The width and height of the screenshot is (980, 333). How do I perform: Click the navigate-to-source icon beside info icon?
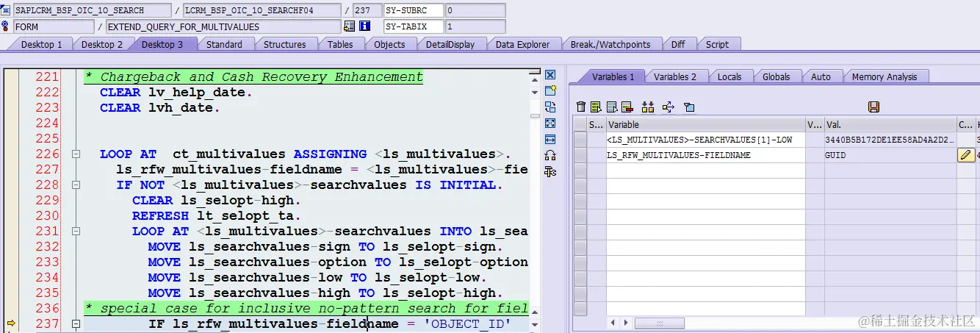click(x=350, y=26)
